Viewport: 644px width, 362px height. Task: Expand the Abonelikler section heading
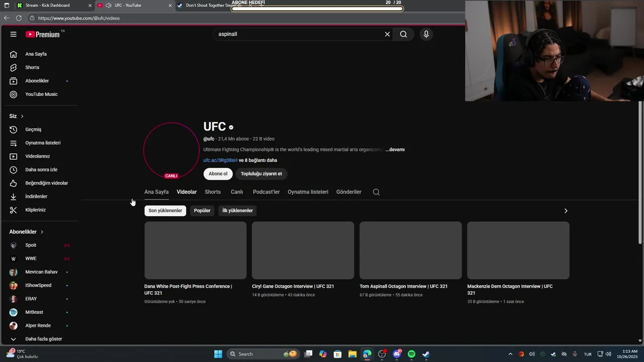(x=27, y=232)
